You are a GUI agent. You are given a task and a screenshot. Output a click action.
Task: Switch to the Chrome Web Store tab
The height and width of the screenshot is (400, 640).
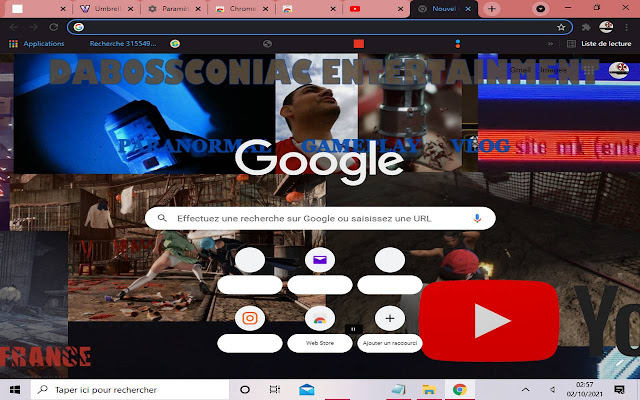pyautogui.click(x=237, y=9)
